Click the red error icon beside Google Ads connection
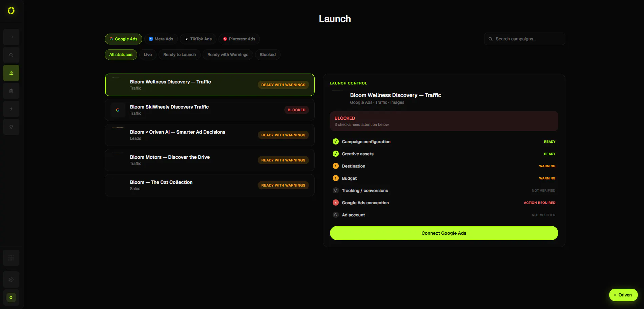The width and height of the screenshot is (644, 309). pyautogui.click(x=336, y=203)
